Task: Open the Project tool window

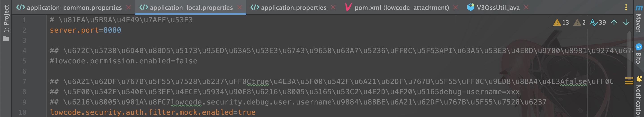Action: [x=6, y=23]
